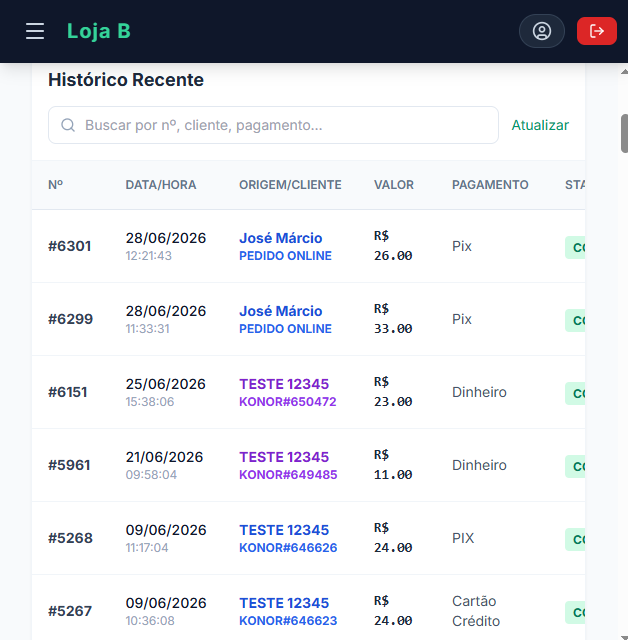Click KONOR#646623 origin text
This screenshot has width=628, height=640.
coord(288,621)
